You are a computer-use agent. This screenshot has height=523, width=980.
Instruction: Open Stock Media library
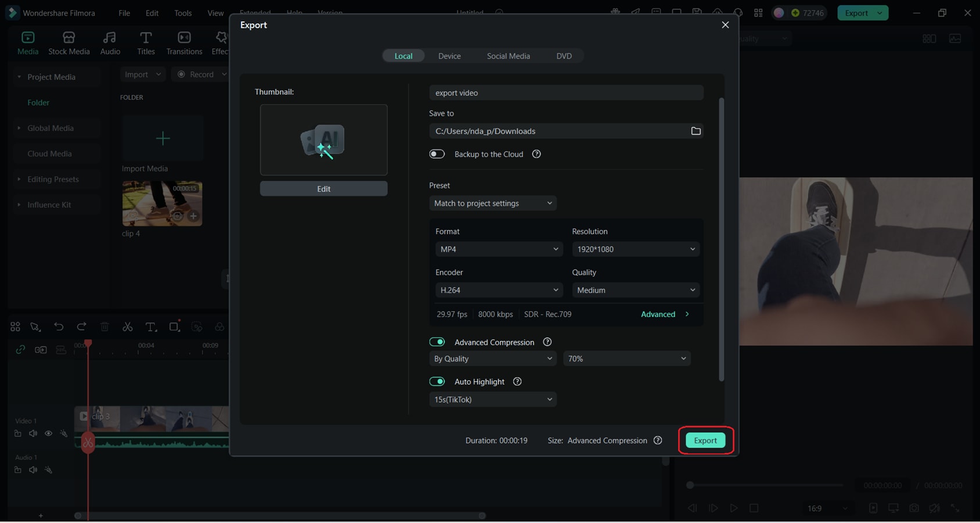[x=69, y=44]
